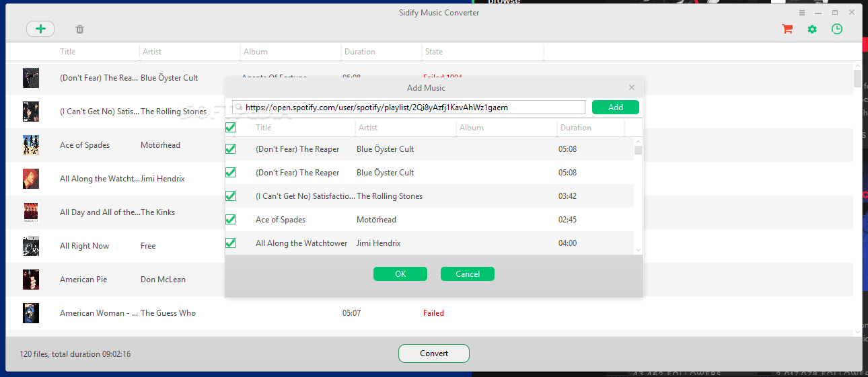Screen dimensions: 868x377
Task: Toggle the select-all checkbox in dialog header
Action: pyautogui.click(x=230, y=127)
